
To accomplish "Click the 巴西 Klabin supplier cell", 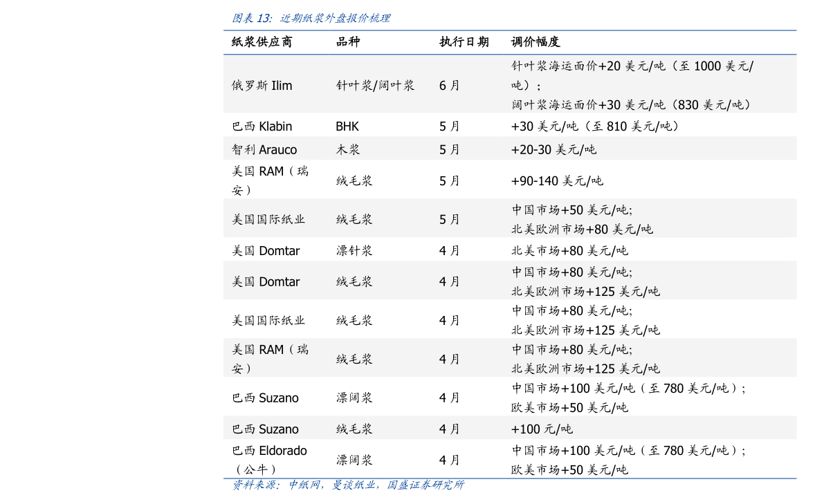I will tap(262, 126).
